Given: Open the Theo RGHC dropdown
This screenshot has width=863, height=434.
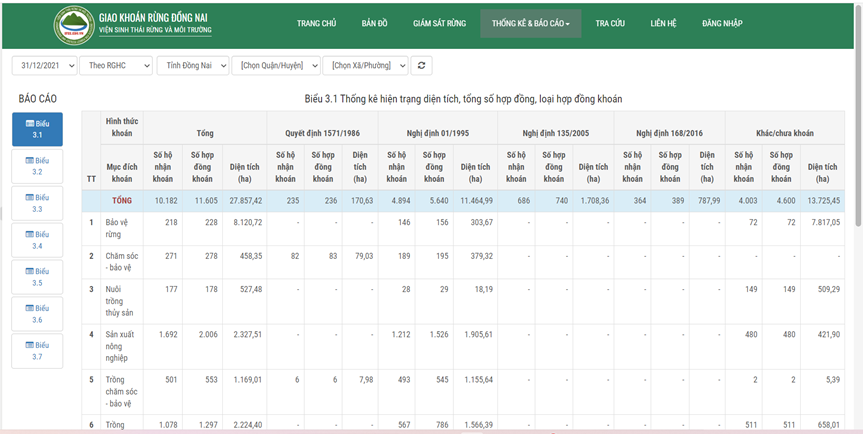Looking at the screenshot, I should (116, 65).
